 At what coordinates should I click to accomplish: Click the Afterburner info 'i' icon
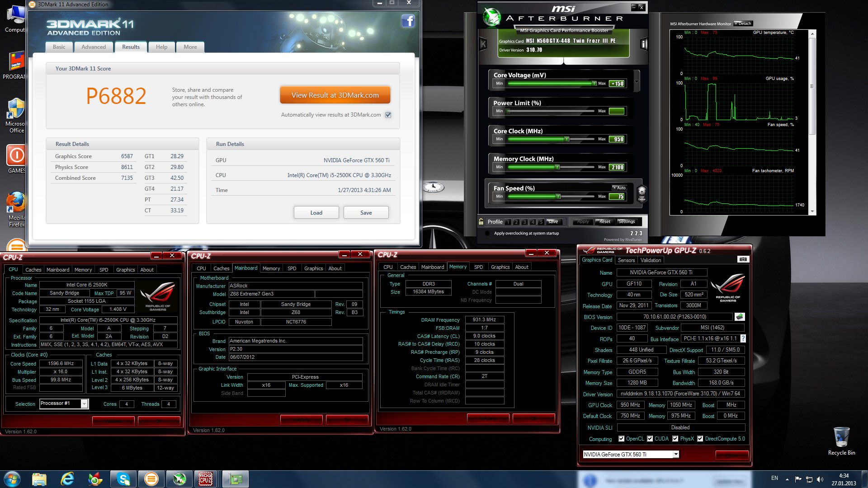pyautogui.click(x=644, y=44)
